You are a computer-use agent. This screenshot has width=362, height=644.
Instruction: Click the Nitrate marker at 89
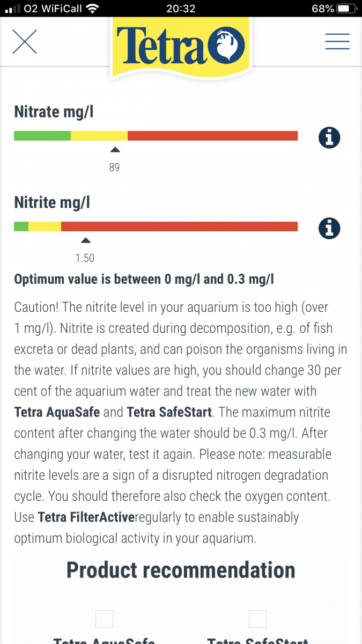(114, 150)
